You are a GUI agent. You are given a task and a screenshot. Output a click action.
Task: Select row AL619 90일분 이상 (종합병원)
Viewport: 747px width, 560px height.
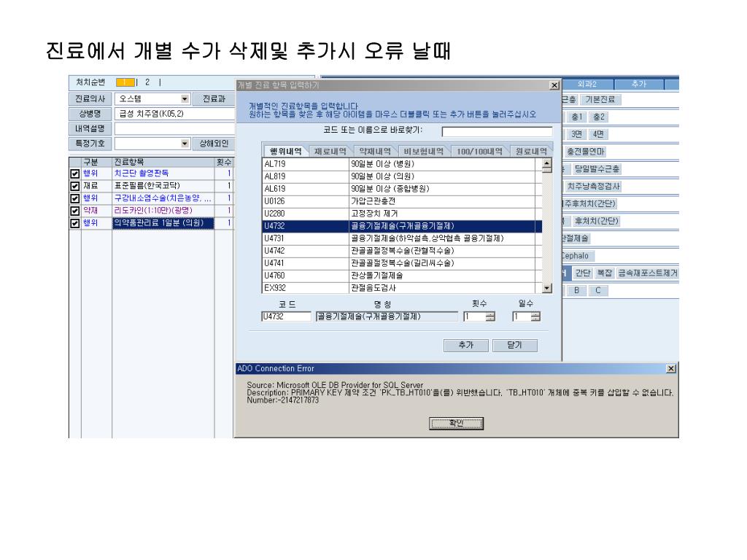pos(402,189)
